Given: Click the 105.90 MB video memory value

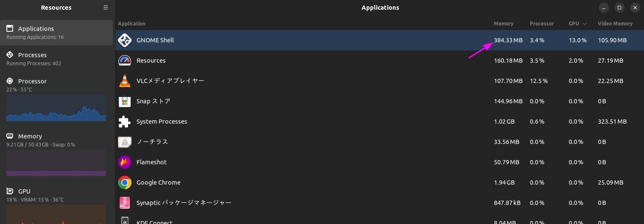Looking at the screenshot, I should pyautogui.click(x=612, y=40).
